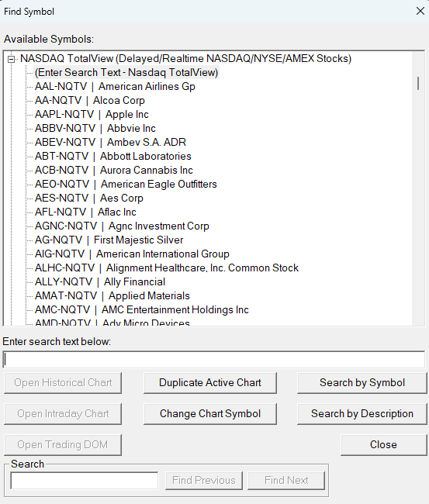The width and height of the screenshot is (429, 504).
Task: Click Duplicate Active Chart button
Action: (210, 383)
